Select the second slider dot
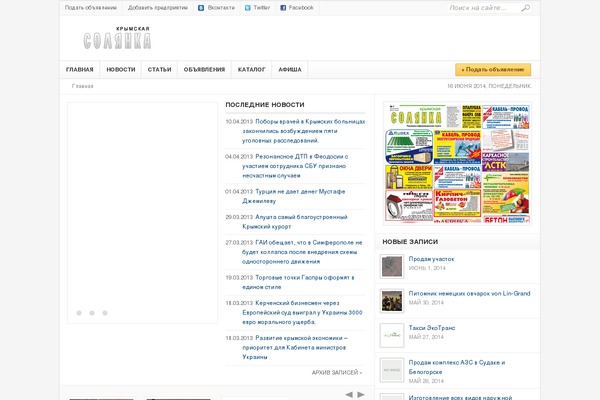The width and height of the screenshot is (600, 400). (92, 313)
